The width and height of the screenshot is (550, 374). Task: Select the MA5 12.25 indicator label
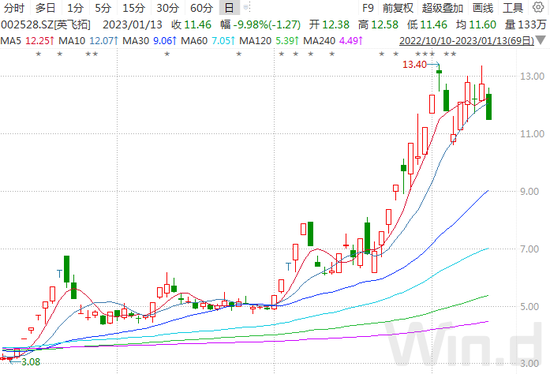[x=27, y=41]
